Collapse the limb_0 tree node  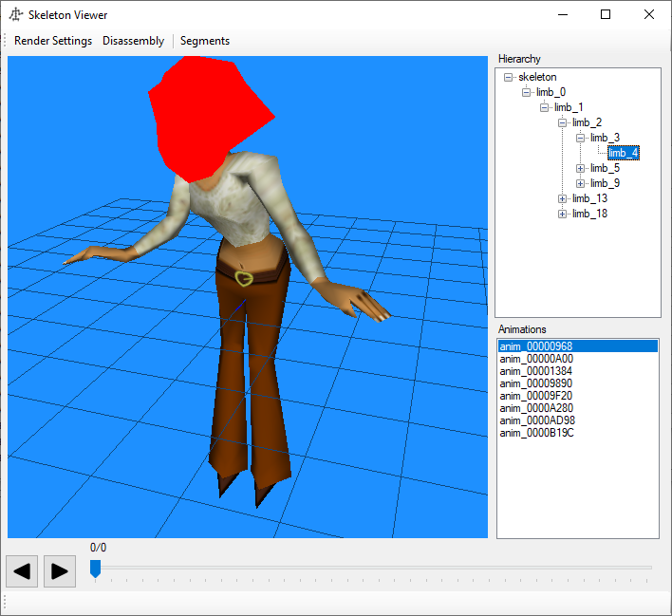click(x=527, y=92)
